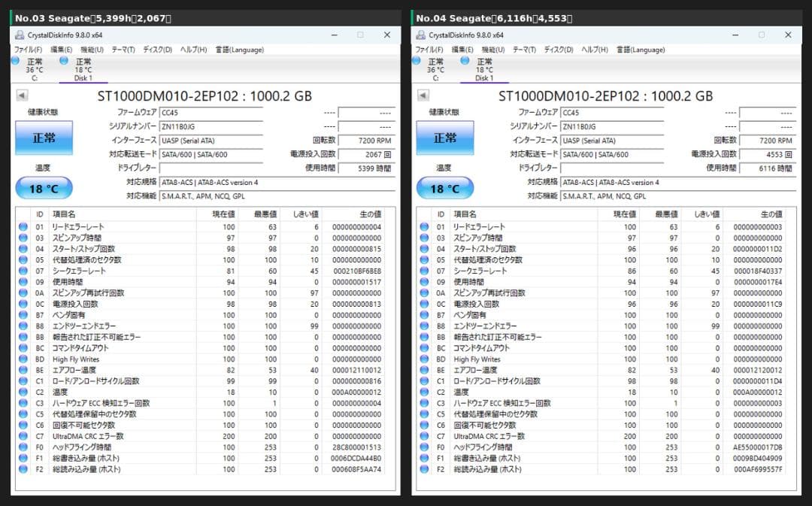
Task: Click status icon for 温度 row left window
Action: (23, 392)
